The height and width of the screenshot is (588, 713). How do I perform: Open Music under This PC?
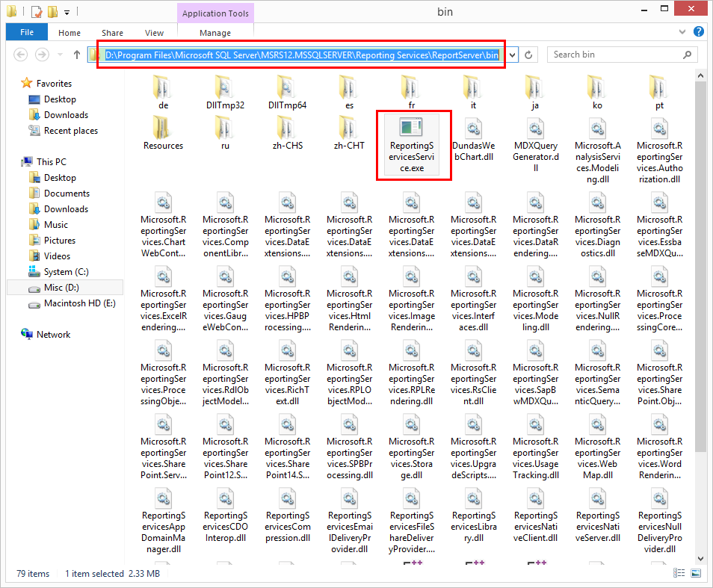coord(55,224)
